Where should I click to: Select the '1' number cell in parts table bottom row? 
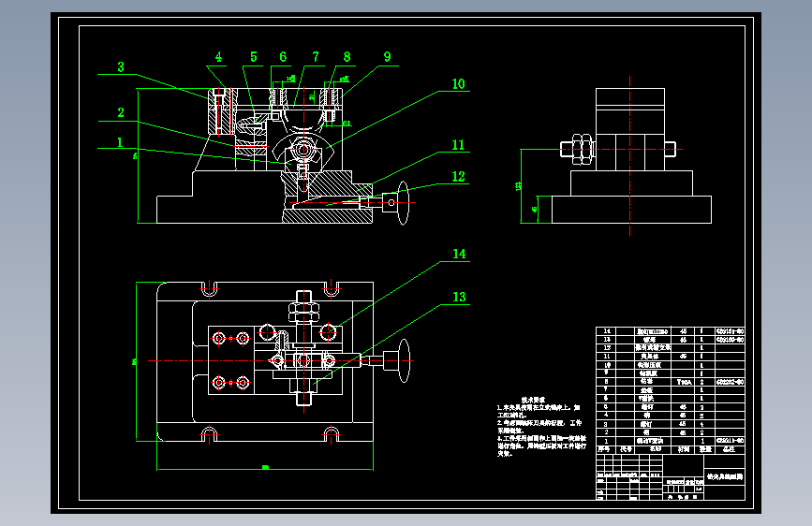point(606,441)
